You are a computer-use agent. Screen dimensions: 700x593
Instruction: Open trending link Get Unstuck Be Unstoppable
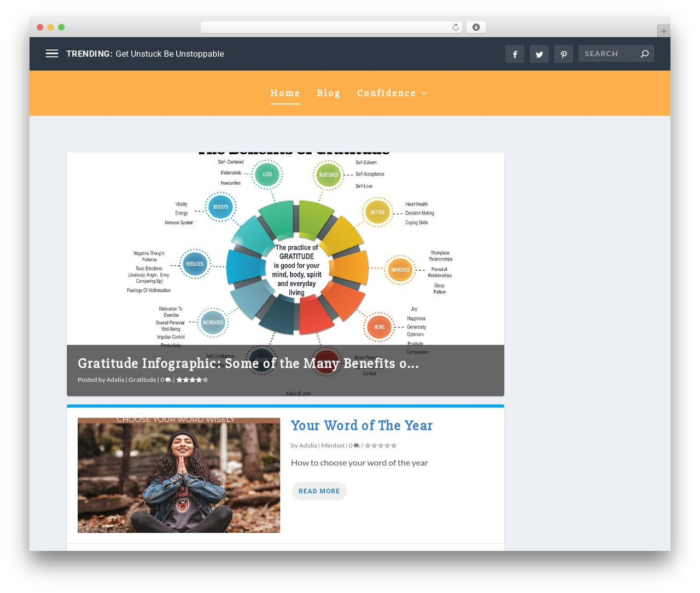[x=170, y=54]
